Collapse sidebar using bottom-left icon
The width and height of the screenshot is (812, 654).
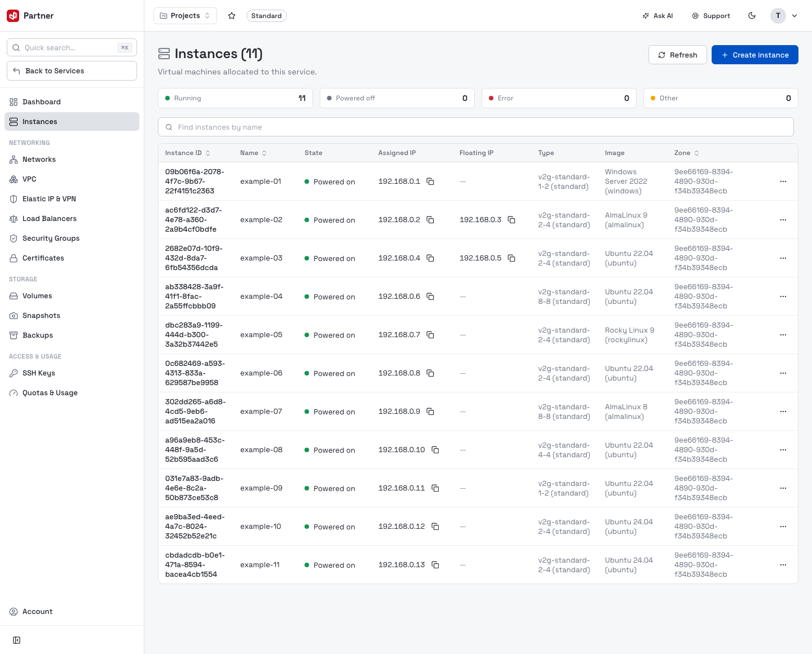coord(17,640)
